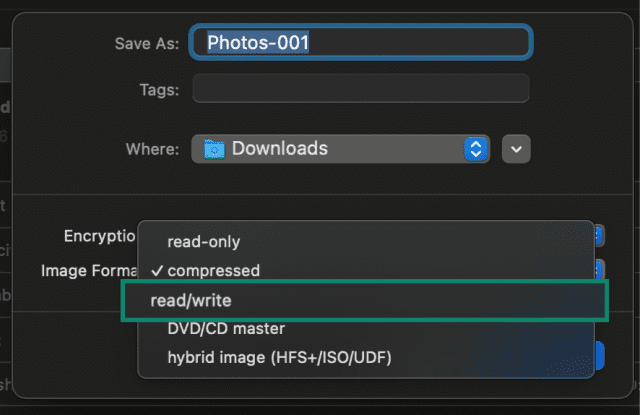Expand the save dialog with chevron button
The height and width of the screenshot is (415, 640).
[x=516, y=149]
